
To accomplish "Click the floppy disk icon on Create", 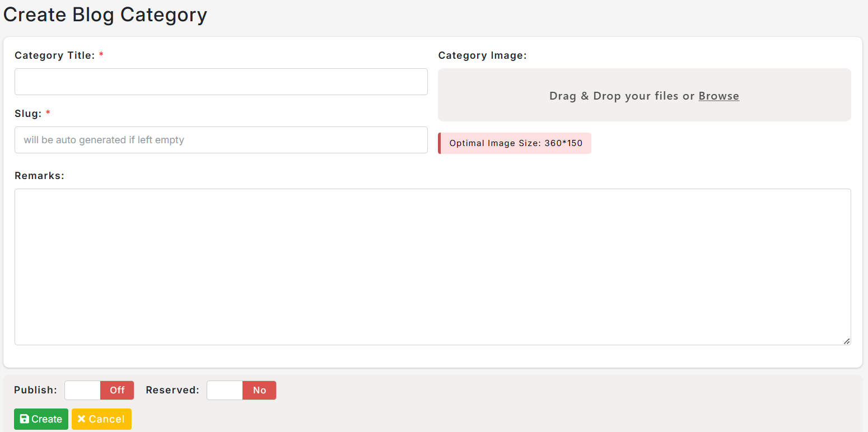I will click(x=24, y=419).
